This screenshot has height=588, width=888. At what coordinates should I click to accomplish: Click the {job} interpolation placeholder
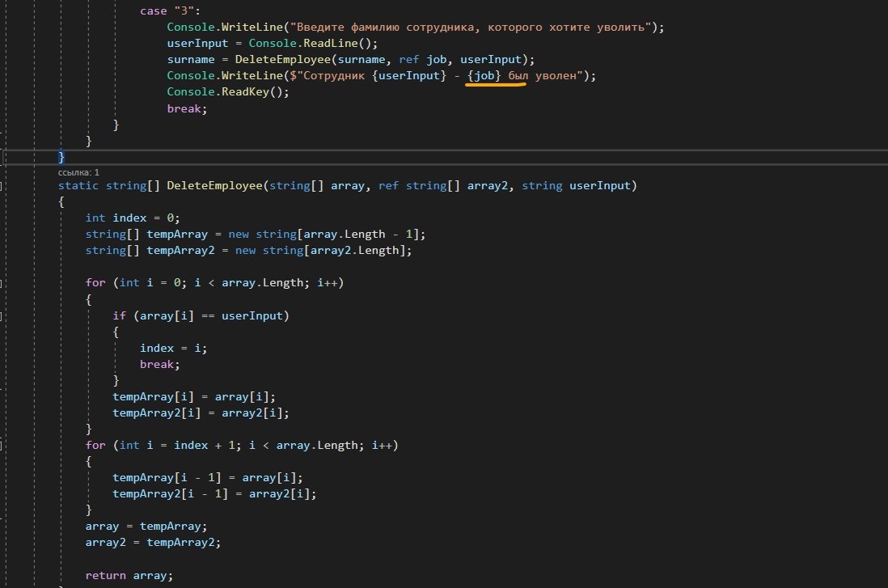(x=484, y=76)
